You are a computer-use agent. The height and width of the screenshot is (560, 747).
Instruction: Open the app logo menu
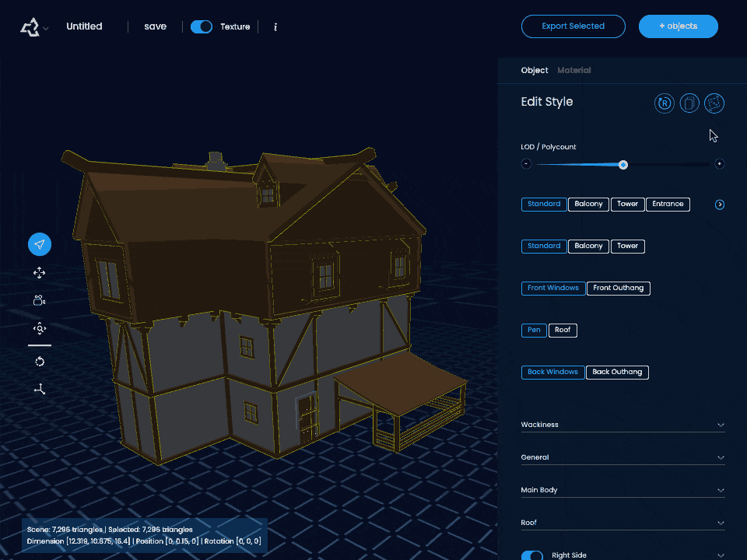coord(30,27)
